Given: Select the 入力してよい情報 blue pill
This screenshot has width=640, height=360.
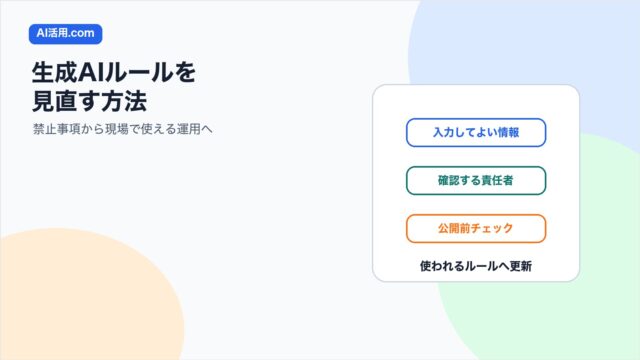Looking at the screenshot, I should pyautogui.click(x=476, y=132).
